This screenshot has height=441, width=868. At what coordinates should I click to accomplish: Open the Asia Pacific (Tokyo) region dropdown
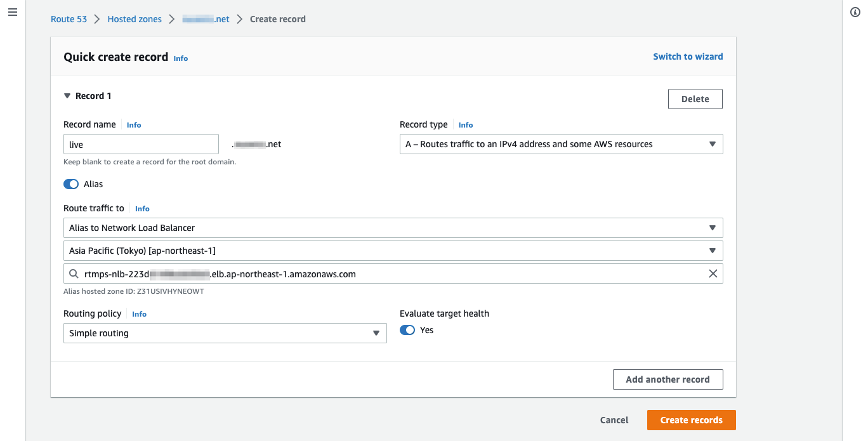(393, 251)
